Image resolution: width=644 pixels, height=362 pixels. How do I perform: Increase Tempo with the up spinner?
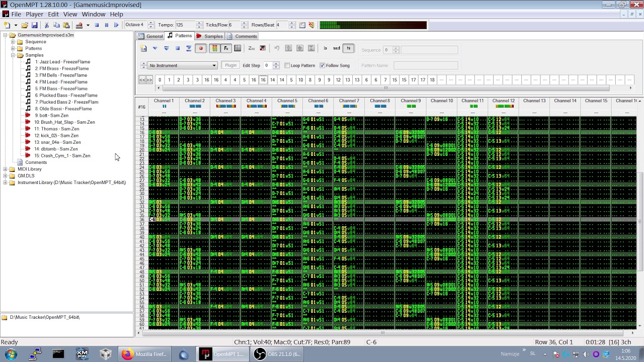(199, 23)
